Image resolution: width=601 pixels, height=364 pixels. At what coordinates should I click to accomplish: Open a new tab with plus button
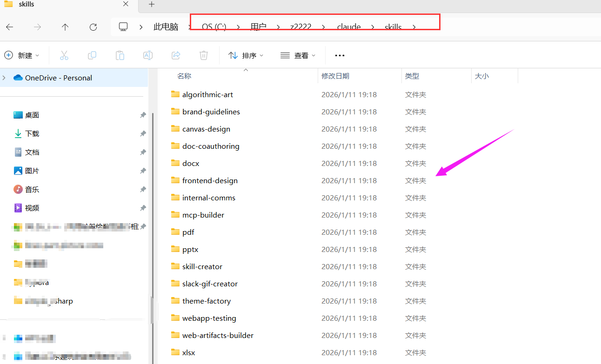tap(151, 4)
